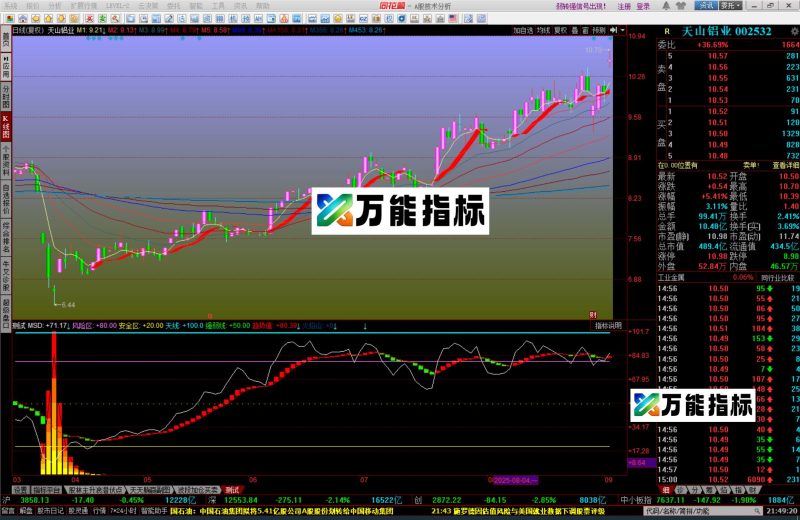Click 查看详细 in the quote panel
The image size is (800, 520).
click(786, 165)
